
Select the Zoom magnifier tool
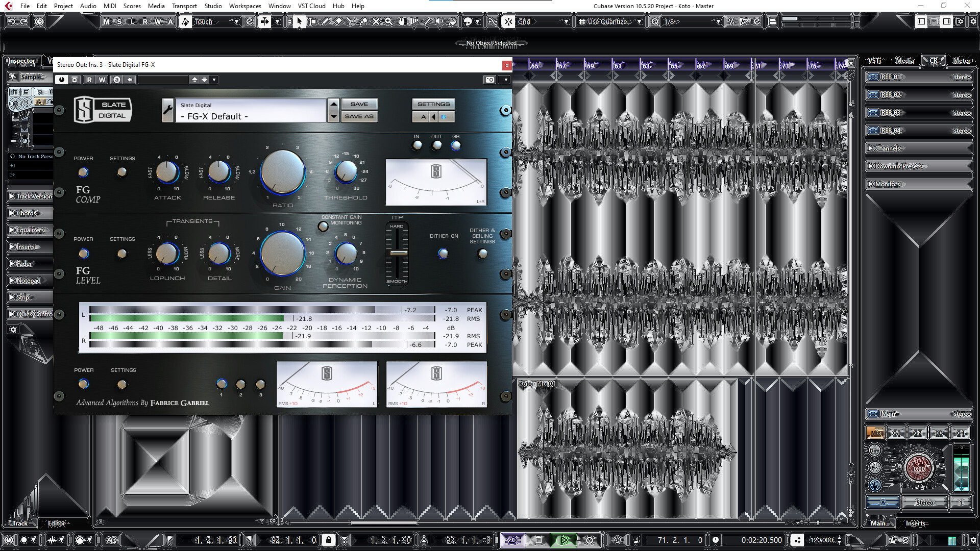tap(389, 21)
